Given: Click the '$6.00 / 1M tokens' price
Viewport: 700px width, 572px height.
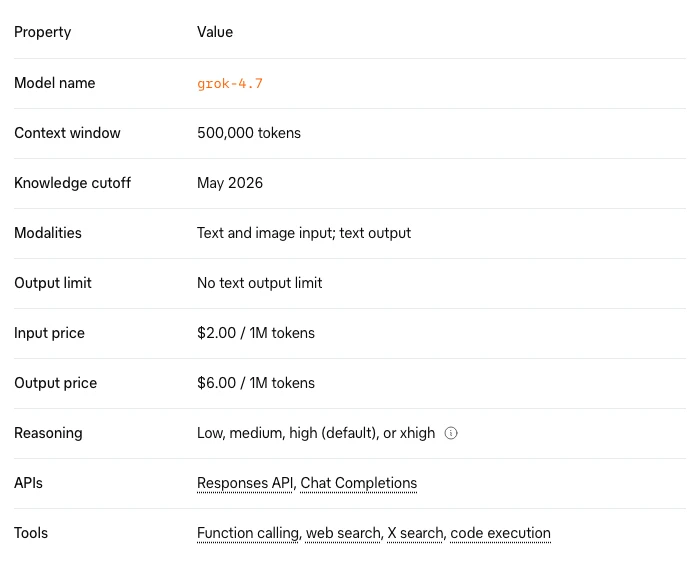Looking at the screenshot, I should (256, 383).
